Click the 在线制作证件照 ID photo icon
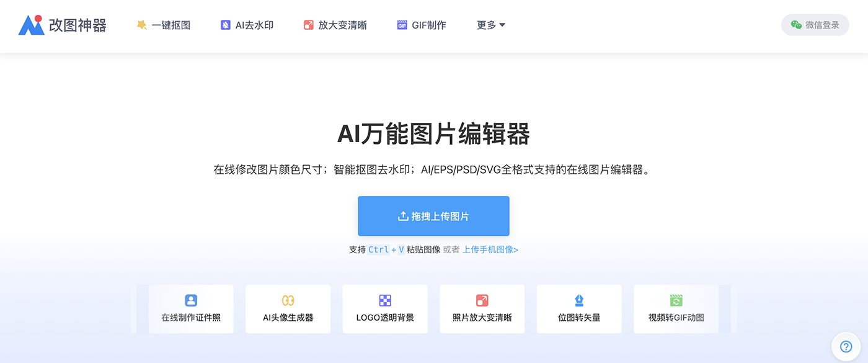 [x=191, y=300]
